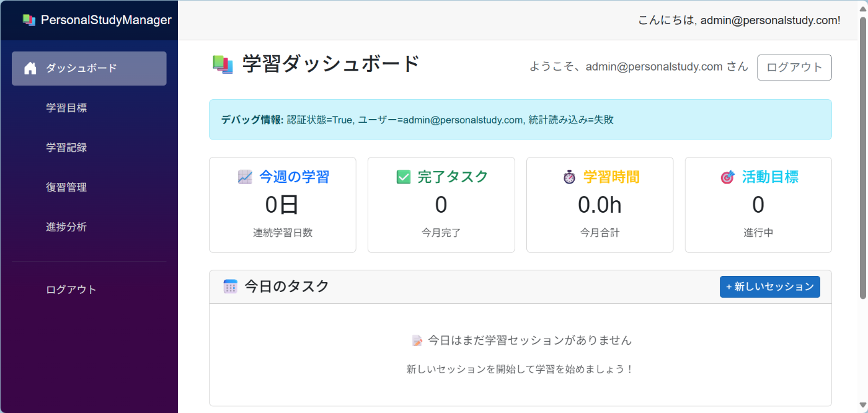Click the PersonalStudyManager books logo icon

(x=29, y=20)
